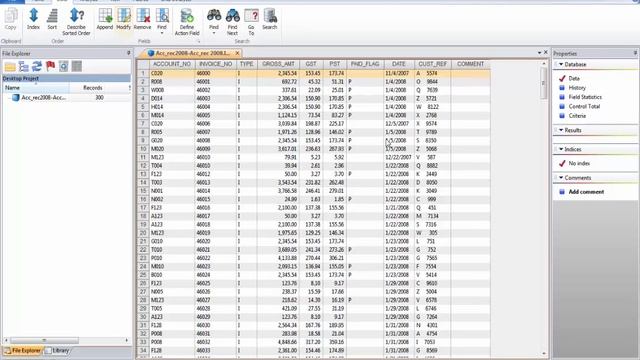The width and height of the screenshot is (640, 360).
Task: Close the Acc_rec2008 database tab
Action: click(x=237, y=53)
